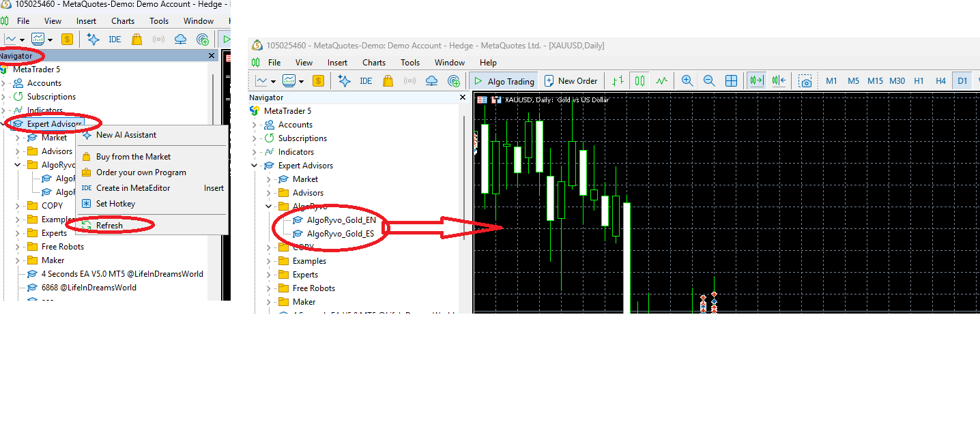
Task: Expand the Market folder in the right Navigator
Action: pos(268,179)
